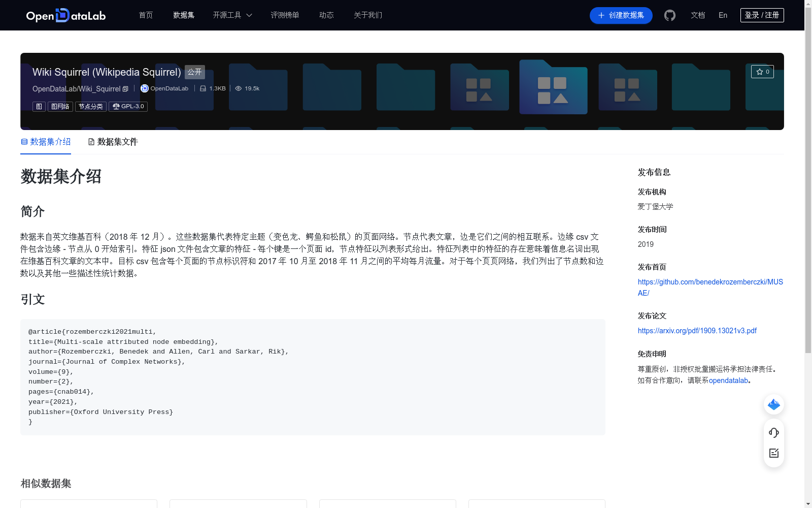Open the GitHub icon link
The image size is (812, 508).
pos(670,15)
